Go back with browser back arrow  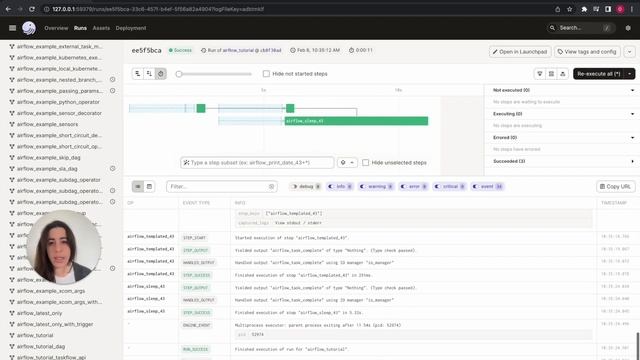[x=8, y=9]
